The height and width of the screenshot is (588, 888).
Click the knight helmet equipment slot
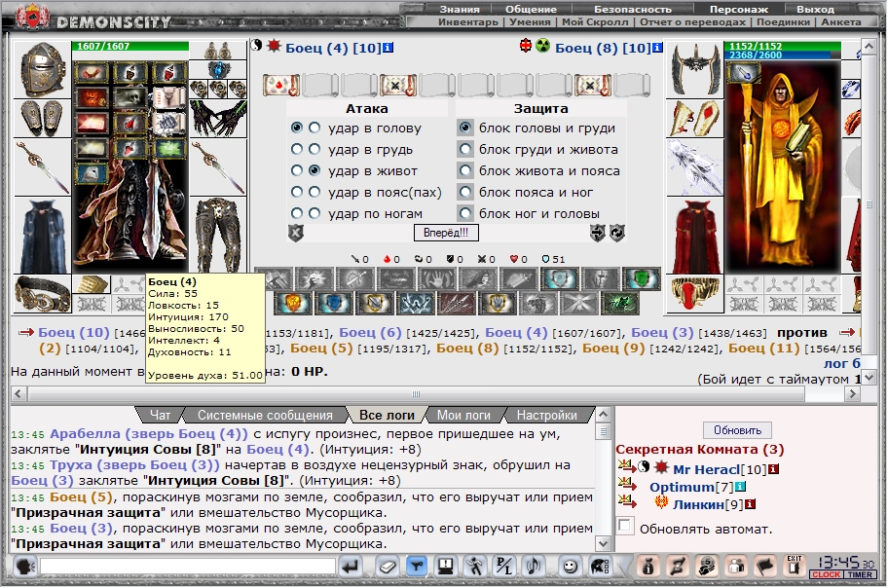(x=43, y=70)
